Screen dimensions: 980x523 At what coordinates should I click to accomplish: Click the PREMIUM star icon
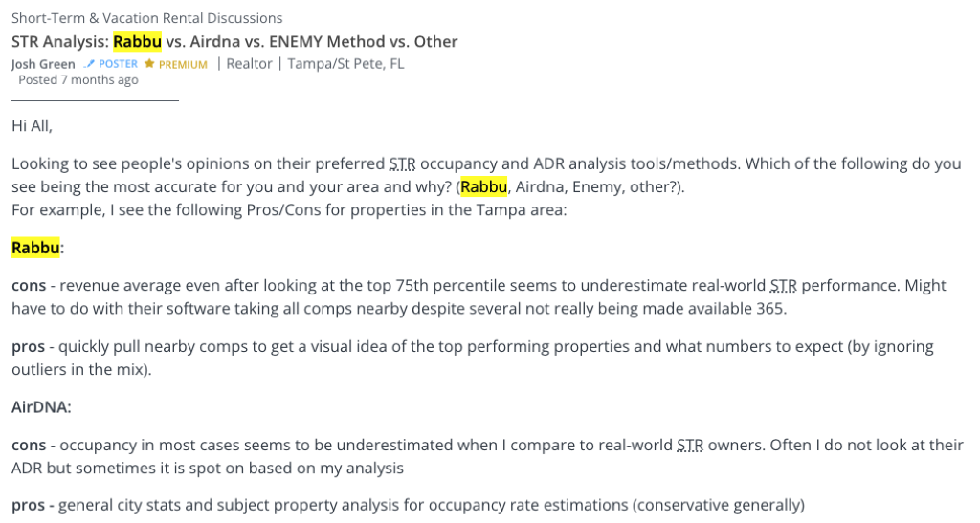coord(149,64)
